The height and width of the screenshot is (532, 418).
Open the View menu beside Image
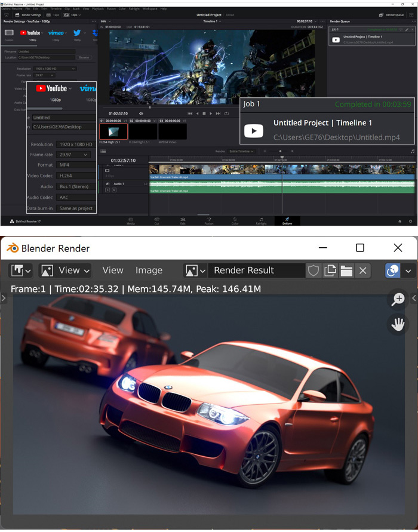113,270
